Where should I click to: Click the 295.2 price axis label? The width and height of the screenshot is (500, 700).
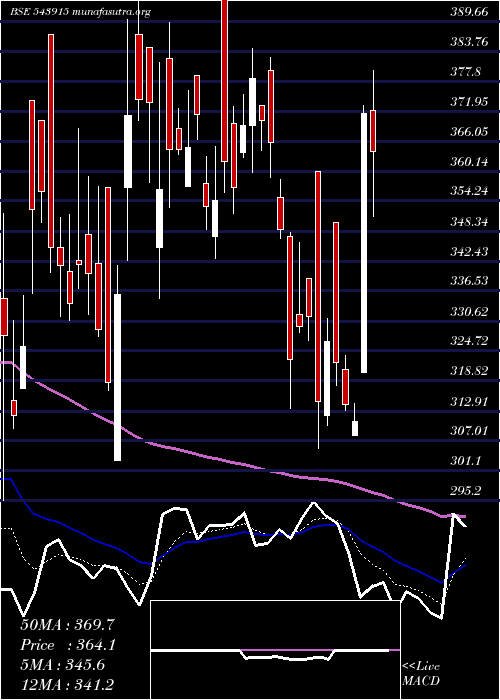(x=466, y=491)
